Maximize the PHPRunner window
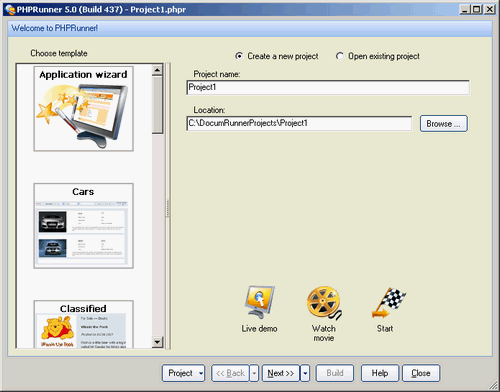This screenshot has height=392, width=500. (477, 9)
